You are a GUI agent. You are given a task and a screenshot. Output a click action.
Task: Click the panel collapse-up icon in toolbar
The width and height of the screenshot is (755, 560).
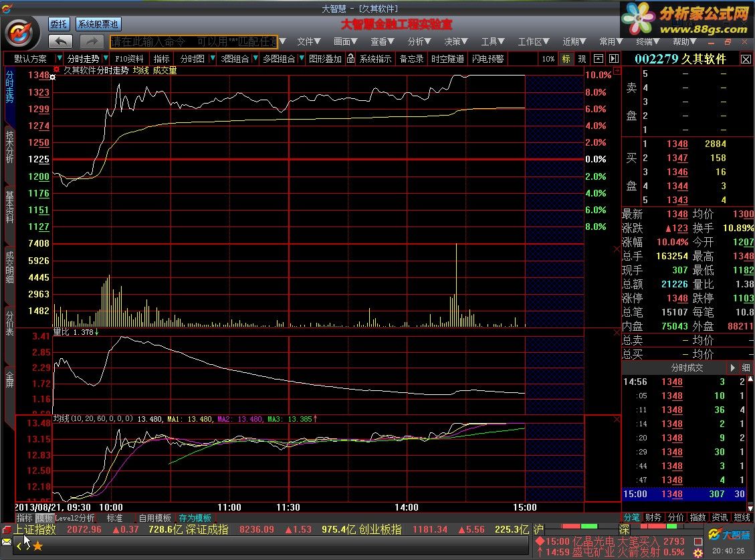[x=598, y=59]
